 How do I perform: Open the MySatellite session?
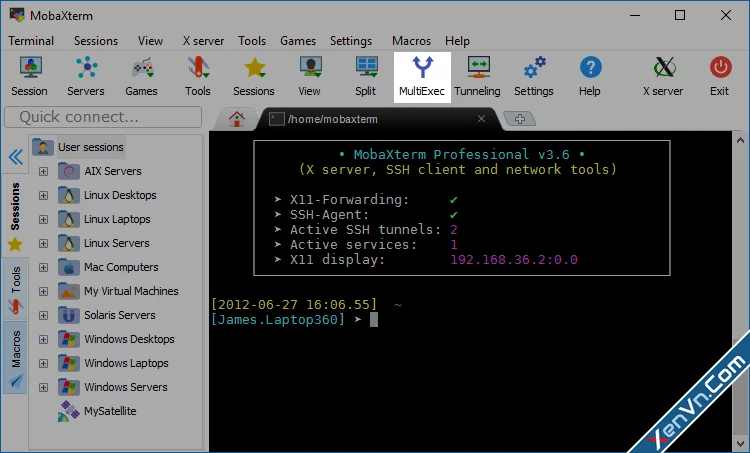point(110,411)
